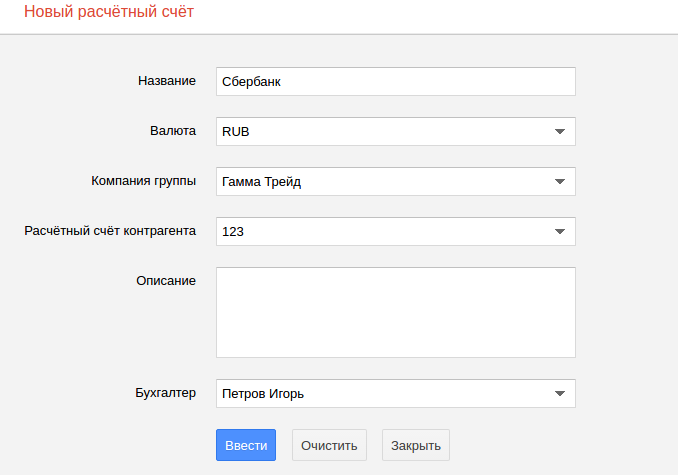678x475 pixels.
Task: Click the Компания группы label
Action: tap(143, 181)
